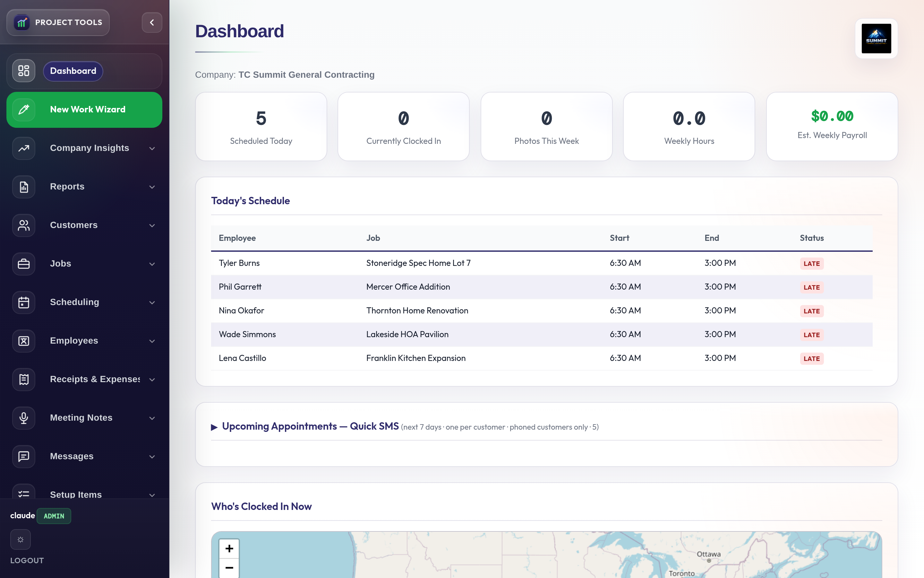Click the Customers people icon
Viewport: 924px width, 578px height.
point(24,225)
